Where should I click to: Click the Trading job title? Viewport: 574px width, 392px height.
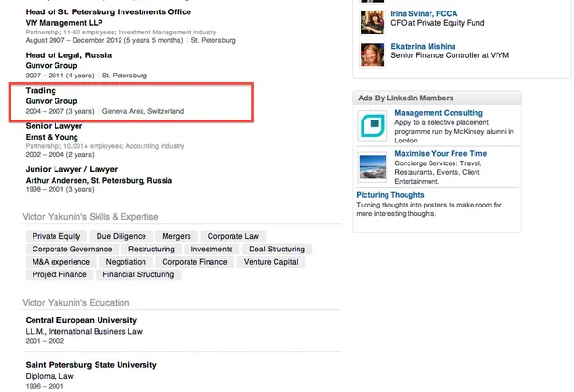40,91
